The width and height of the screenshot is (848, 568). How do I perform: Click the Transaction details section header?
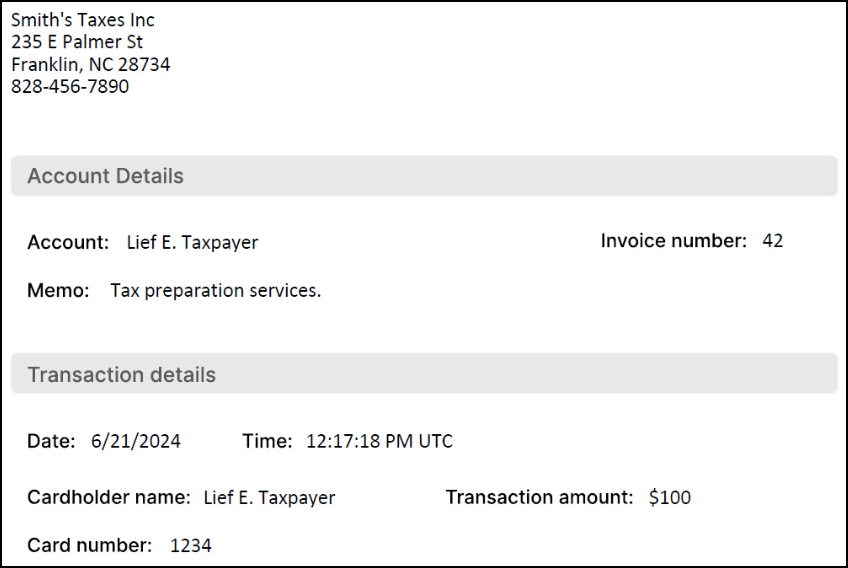coord(424,374)
